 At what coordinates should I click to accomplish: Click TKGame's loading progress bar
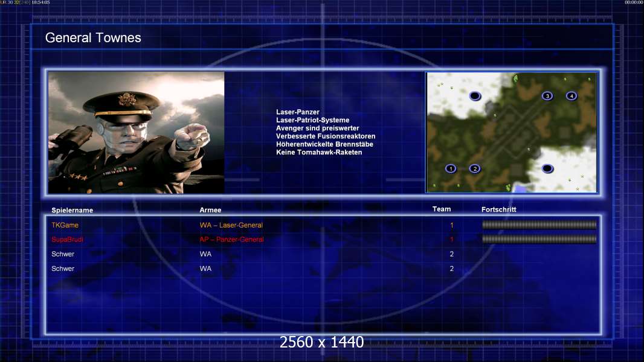click(539, 224)
